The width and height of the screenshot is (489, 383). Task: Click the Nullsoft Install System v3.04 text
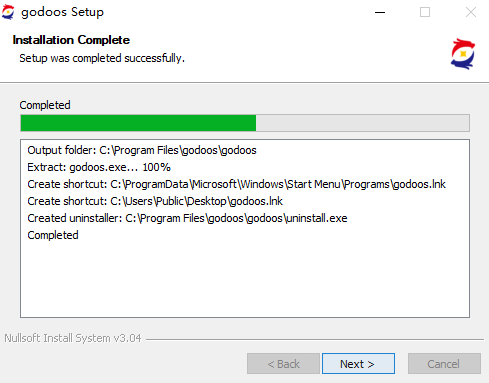click(73, 338)
